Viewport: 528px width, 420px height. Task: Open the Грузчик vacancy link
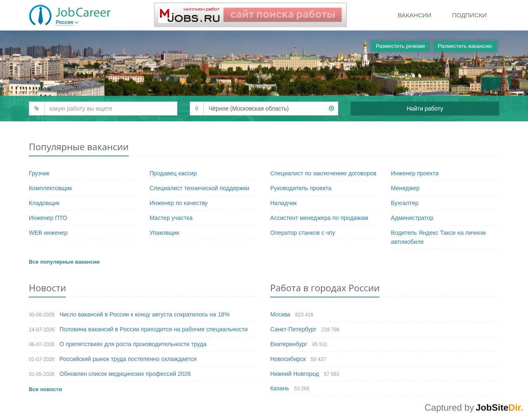coord(39,173)
